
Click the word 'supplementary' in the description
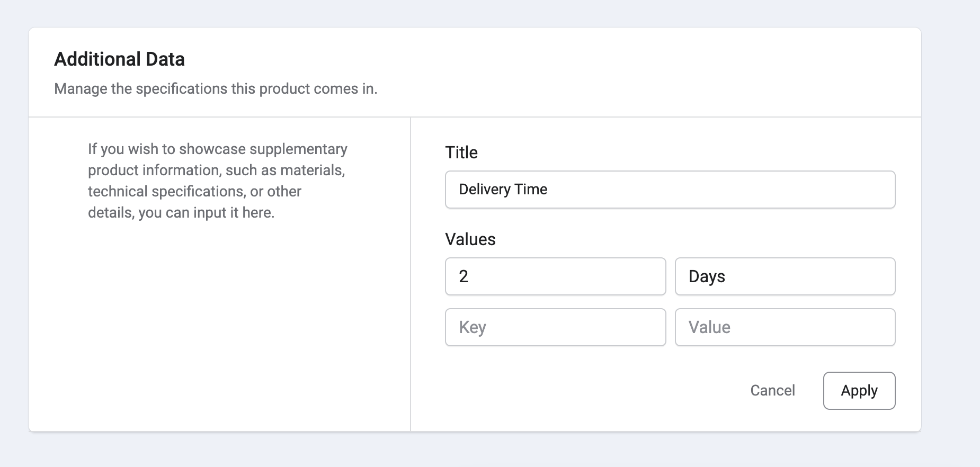298,149
